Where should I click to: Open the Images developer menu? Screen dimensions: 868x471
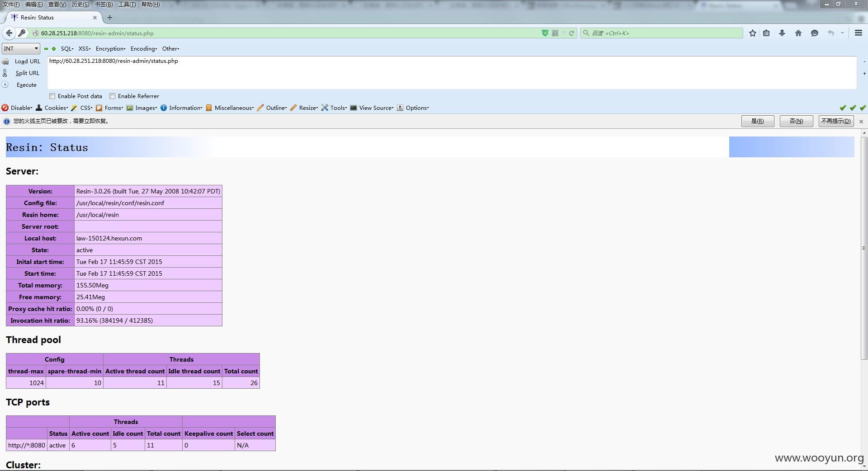click(x=142, y=108)
